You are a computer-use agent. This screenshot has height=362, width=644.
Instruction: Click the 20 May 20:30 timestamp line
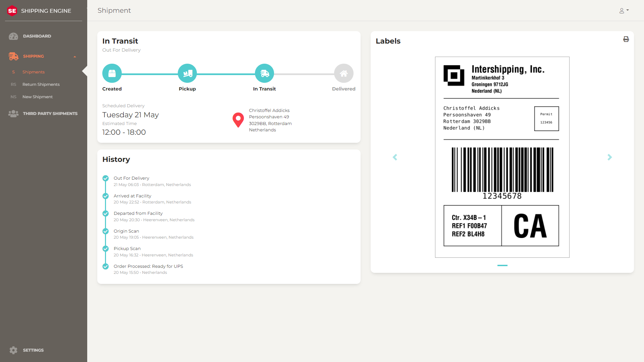154,220
